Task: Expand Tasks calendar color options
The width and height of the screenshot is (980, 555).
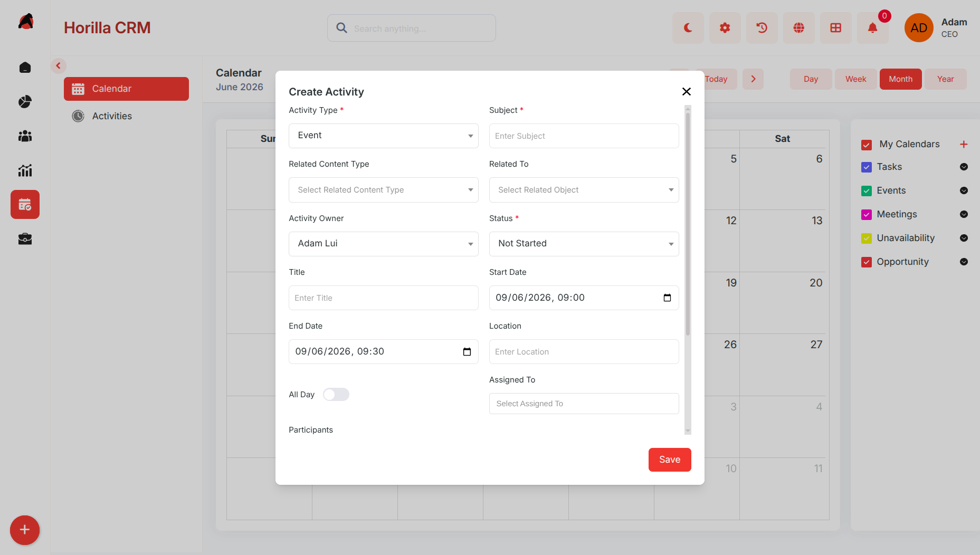Action: [x=964, y=167]
